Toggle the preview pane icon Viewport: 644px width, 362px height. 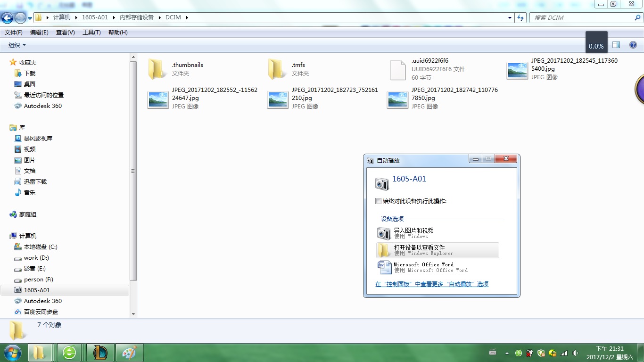pyautogui.click(x=616, y=45)
